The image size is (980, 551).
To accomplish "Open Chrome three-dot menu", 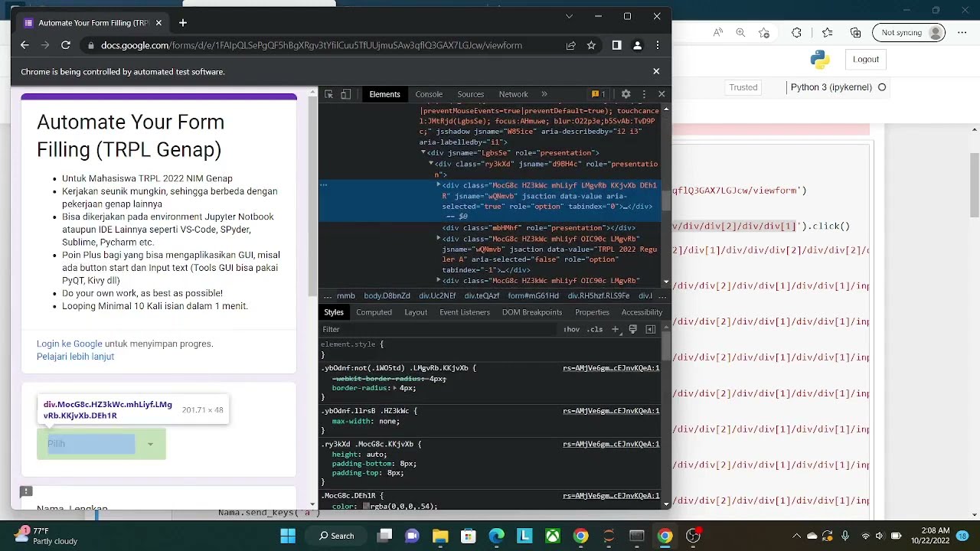I will [x=657, y=45].
